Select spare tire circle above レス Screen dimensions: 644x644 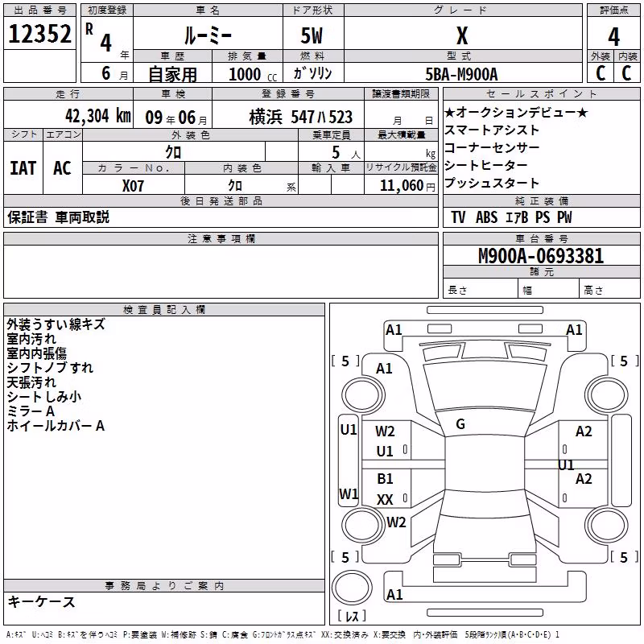(x=352, y=588)
